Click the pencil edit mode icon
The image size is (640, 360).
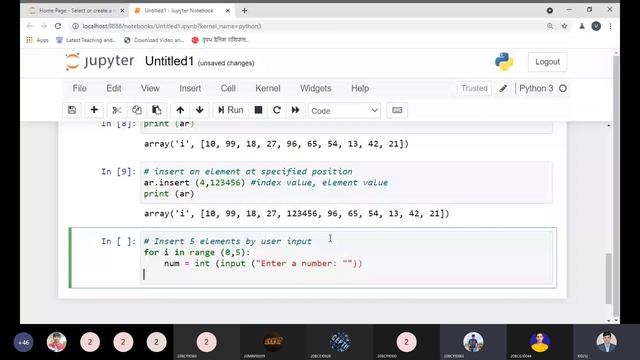[503, 88]
